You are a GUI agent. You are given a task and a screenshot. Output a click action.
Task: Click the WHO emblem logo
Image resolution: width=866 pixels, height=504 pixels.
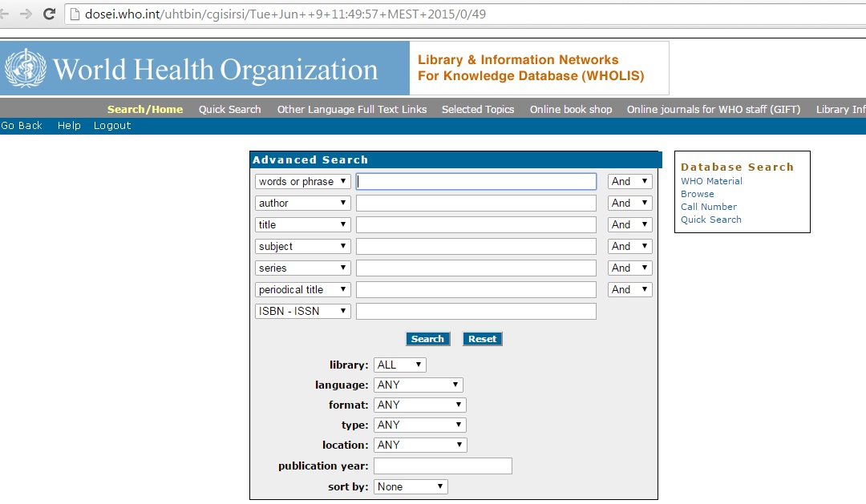[x=25, y=68]
